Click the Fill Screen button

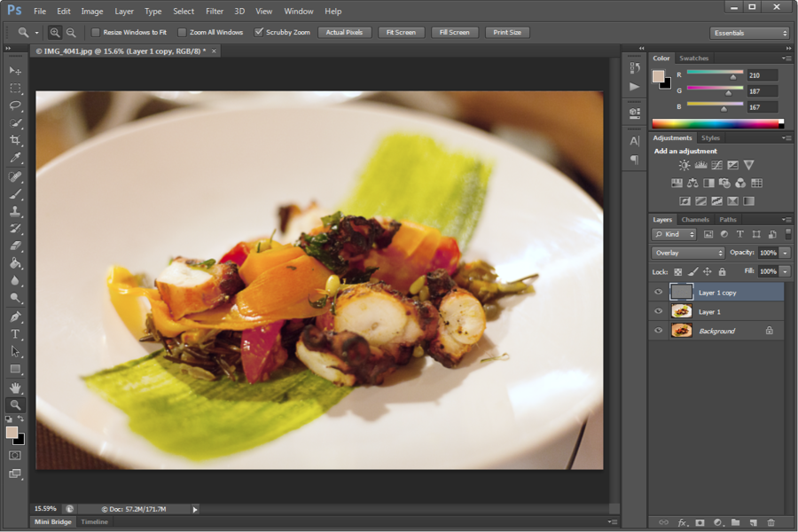455,32
